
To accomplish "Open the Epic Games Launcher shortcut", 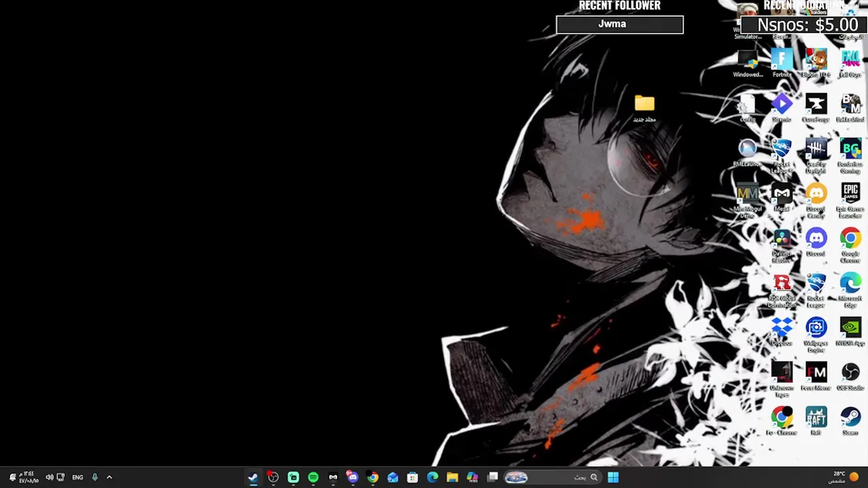I will coord(850,201).
